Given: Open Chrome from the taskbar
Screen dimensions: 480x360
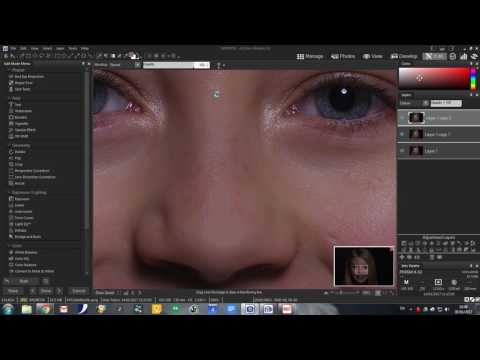Looking at the screenshot, I should point(44,309).
